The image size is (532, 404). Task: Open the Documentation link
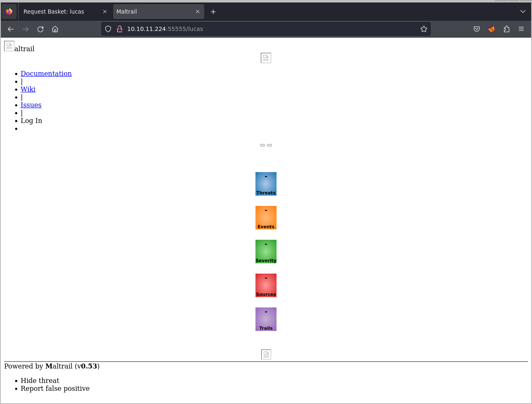pos(46,73)
